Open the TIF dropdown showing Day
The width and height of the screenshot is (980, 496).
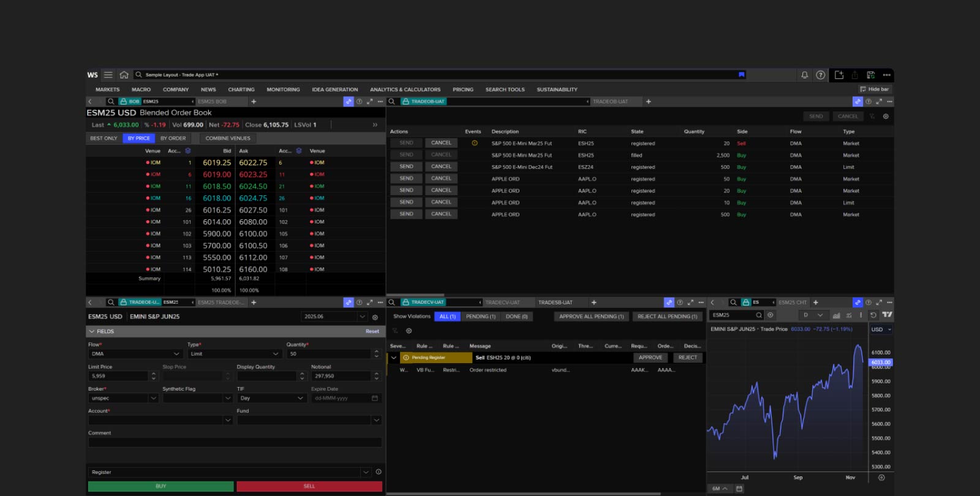272,398
